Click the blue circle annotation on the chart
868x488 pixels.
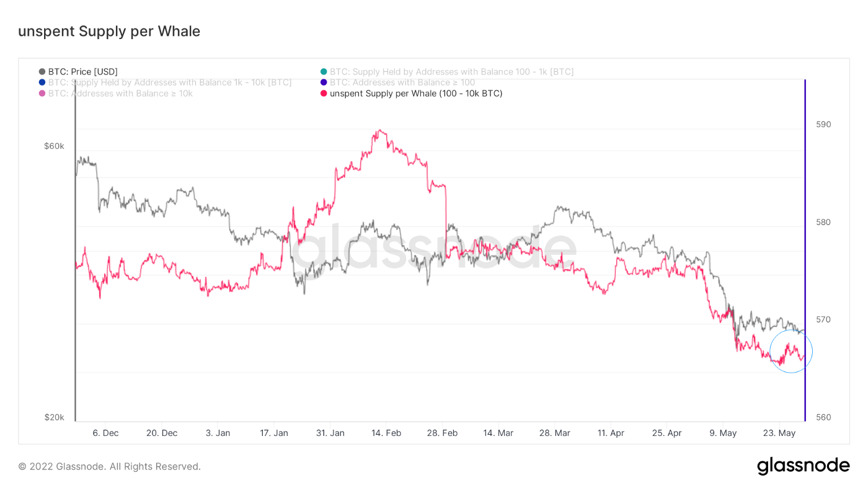point(790,352)
